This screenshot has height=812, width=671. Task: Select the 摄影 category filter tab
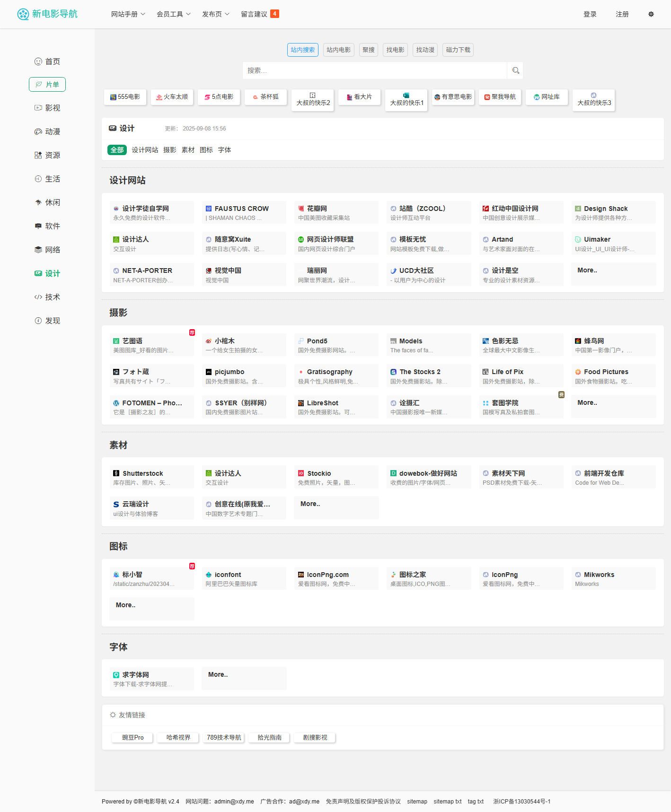169,150
